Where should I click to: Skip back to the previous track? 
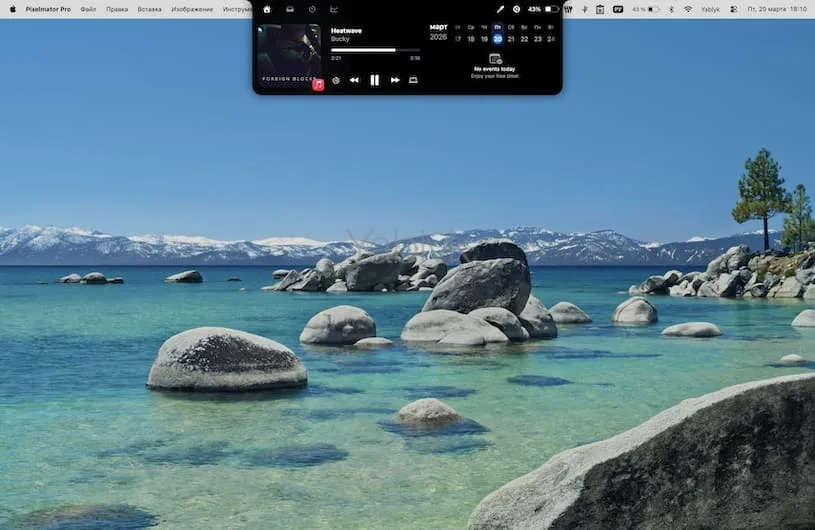pos(354,80)
